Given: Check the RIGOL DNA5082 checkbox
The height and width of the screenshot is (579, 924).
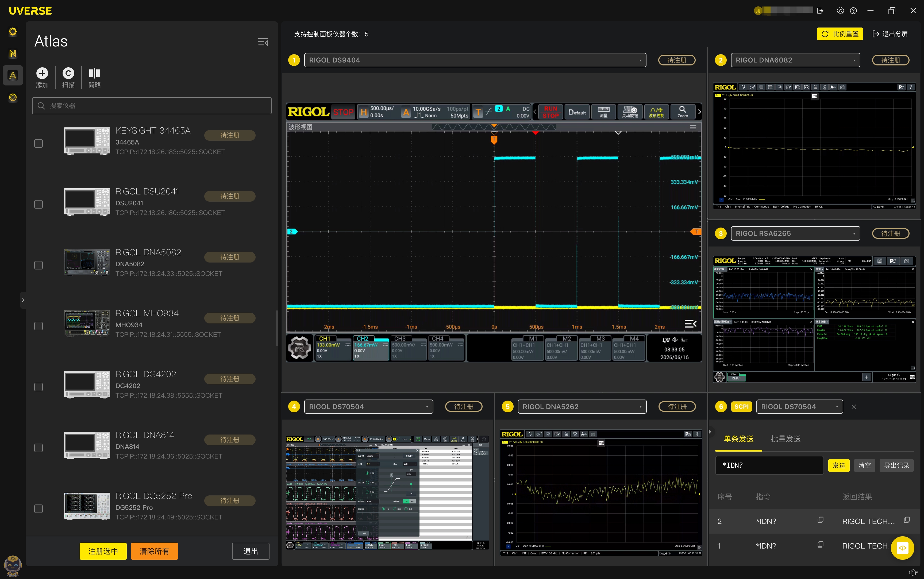Looking at the screenshot, I should click(38, 265).
